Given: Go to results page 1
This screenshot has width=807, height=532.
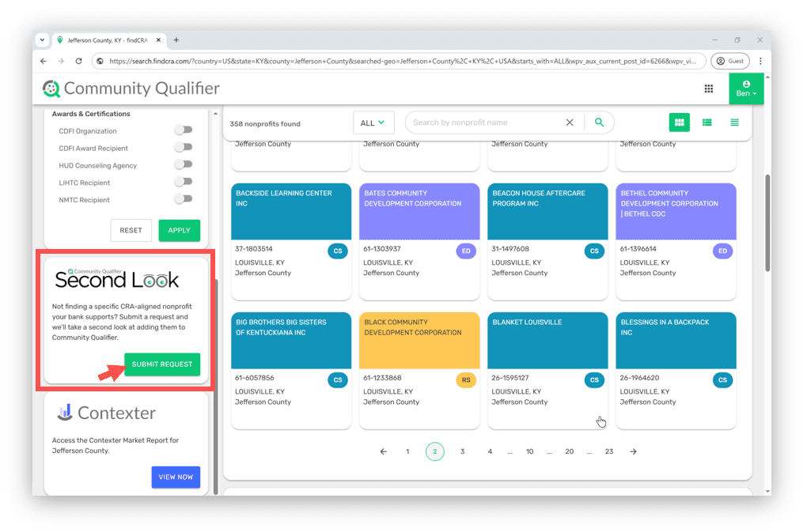Looking at the screenshot, I should point(407,452).
